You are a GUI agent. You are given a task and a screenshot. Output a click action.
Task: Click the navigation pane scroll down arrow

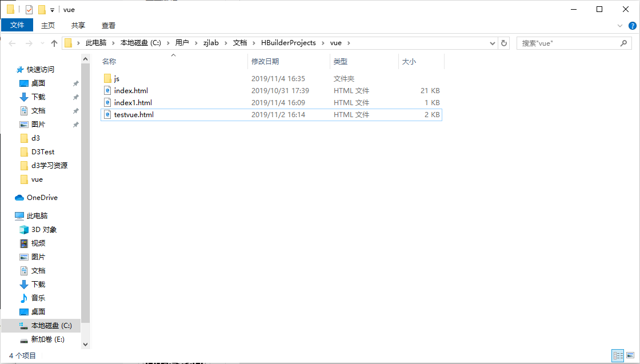point(85,345)
